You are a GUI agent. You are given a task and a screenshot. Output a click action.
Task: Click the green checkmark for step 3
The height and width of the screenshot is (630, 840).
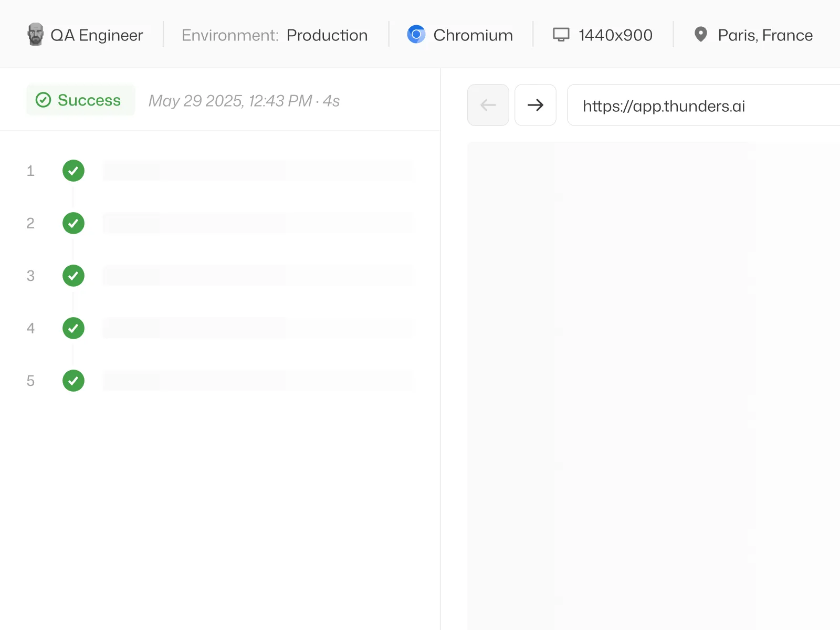[73, 276]
